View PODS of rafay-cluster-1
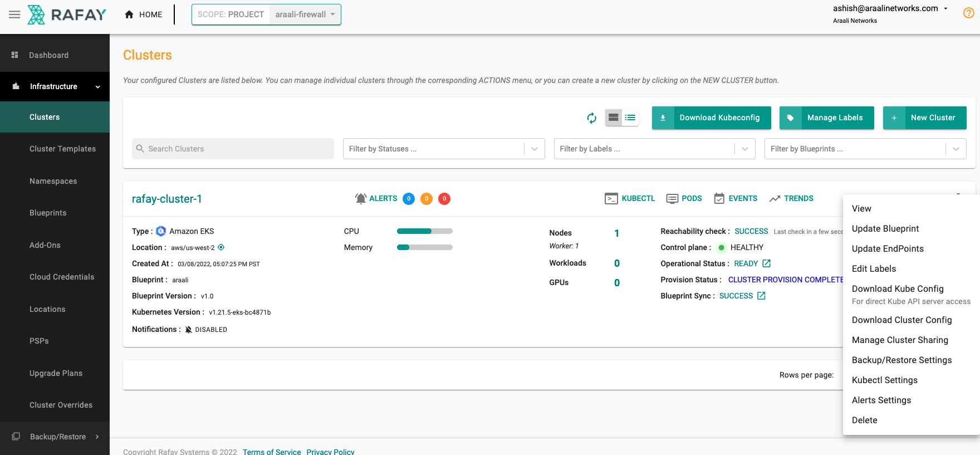Viewport: 980px width, 455px height. click(x=684, y=199)
